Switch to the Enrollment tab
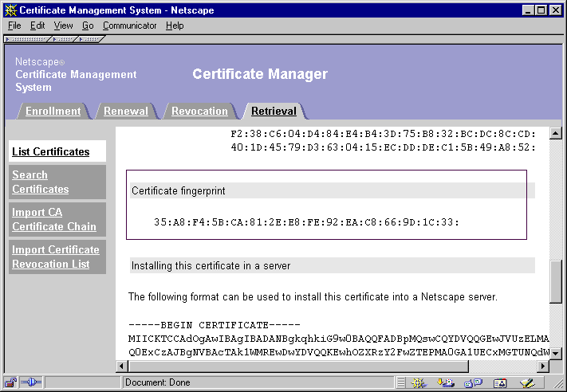Viewport: 567px width, 392px height. click(x=53, y=111)
